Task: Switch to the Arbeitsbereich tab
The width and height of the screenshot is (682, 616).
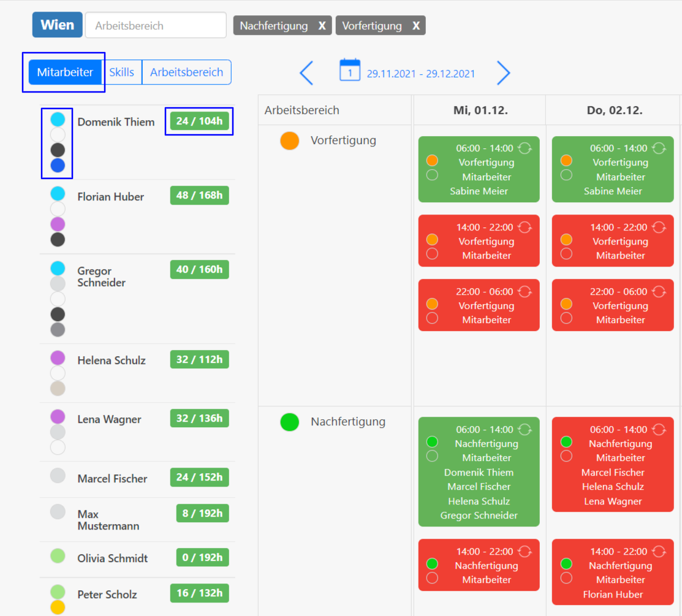Action: pyautogui.click(x=186, y=72)
